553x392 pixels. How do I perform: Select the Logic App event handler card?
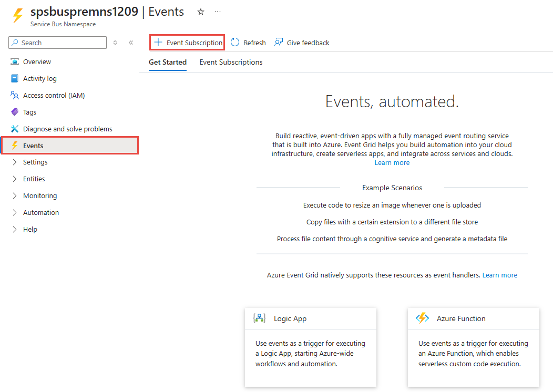tap(310, 347)
